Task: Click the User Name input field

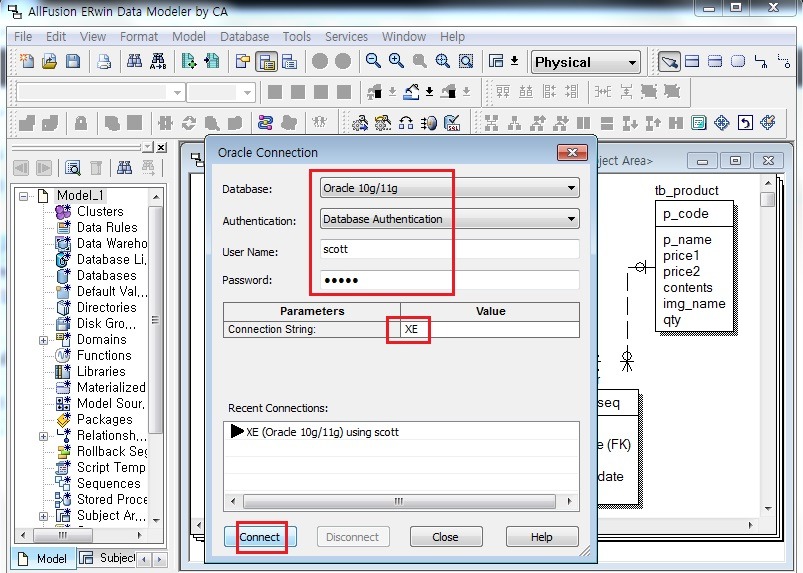Action: (x=450, y=249)
